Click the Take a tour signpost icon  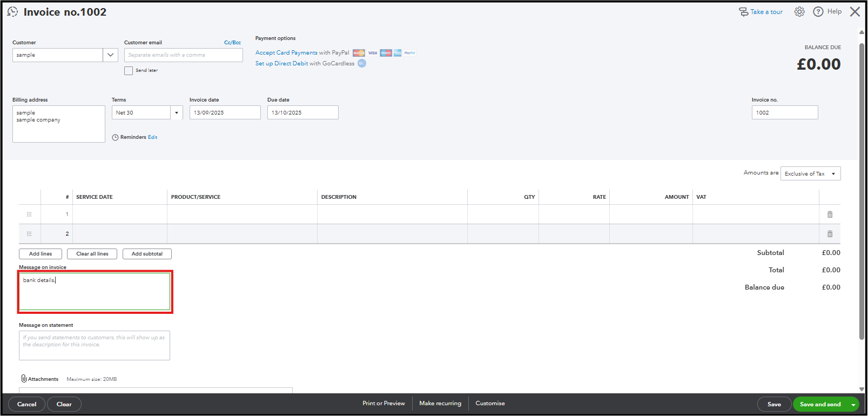(744, 11)
